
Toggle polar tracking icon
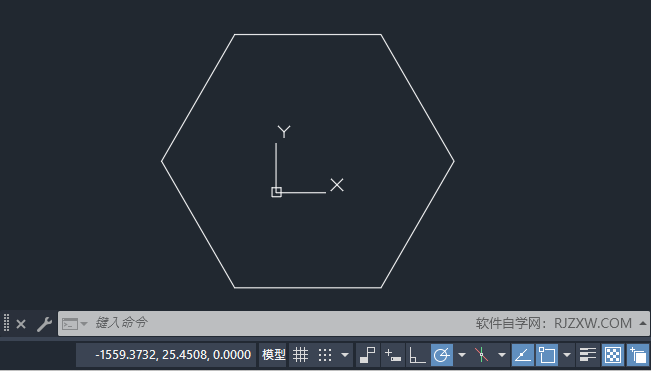442,355
